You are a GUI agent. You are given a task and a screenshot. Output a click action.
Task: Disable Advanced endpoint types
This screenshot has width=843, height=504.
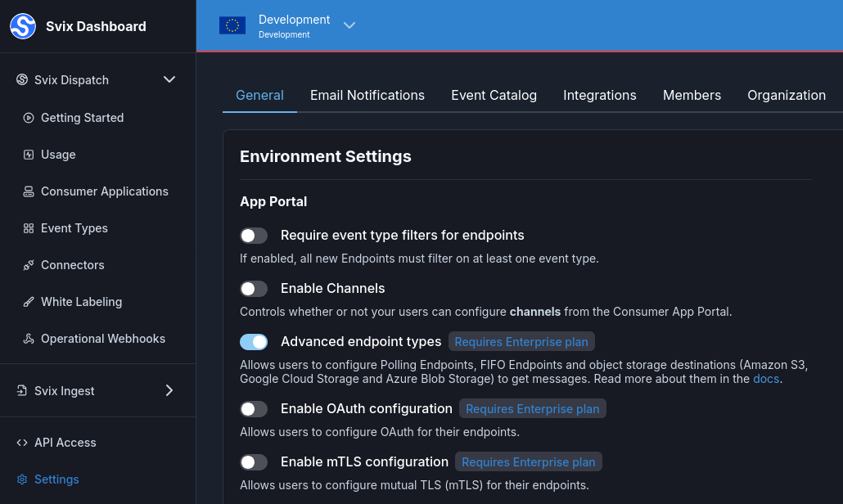[x=254, y=341]
